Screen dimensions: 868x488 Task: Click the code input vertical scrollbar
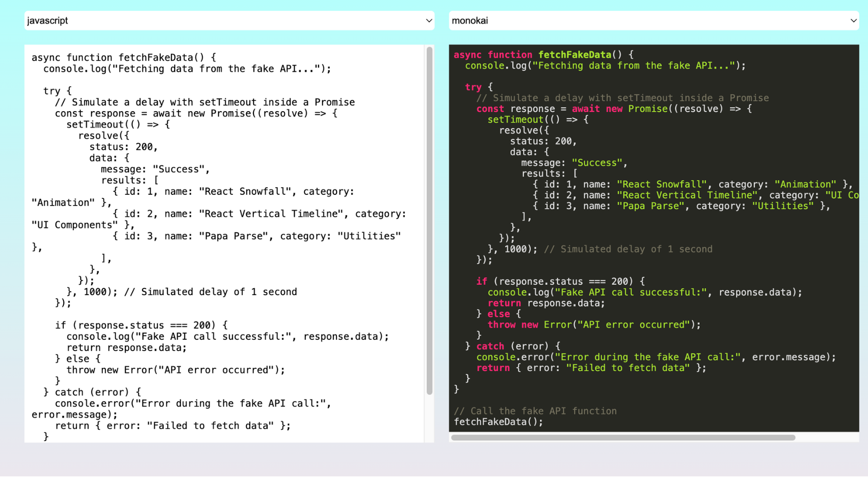point(429,221)
